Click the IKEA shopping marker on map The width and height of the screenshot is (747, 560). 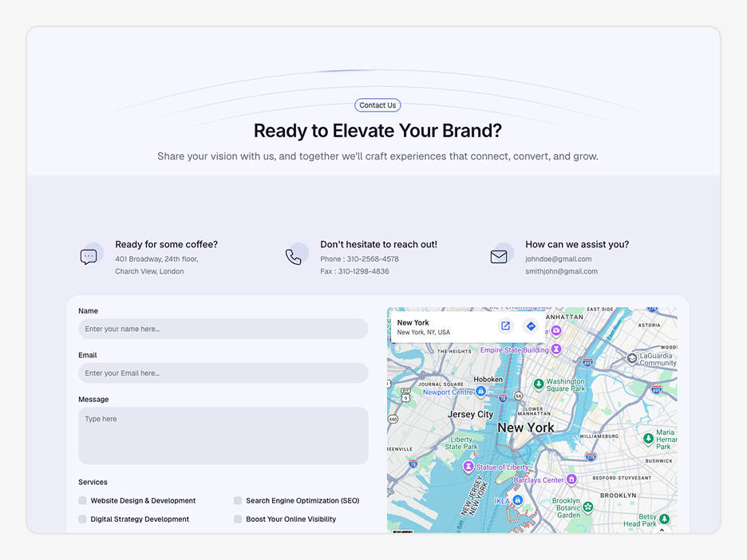[x=518, y=500]
